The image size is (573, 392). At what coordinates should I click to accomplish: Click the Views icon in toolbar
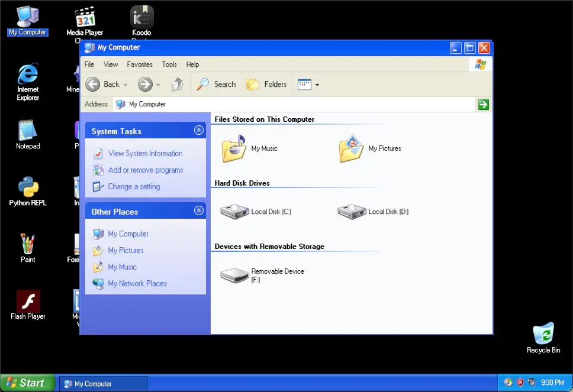point(304,85)
